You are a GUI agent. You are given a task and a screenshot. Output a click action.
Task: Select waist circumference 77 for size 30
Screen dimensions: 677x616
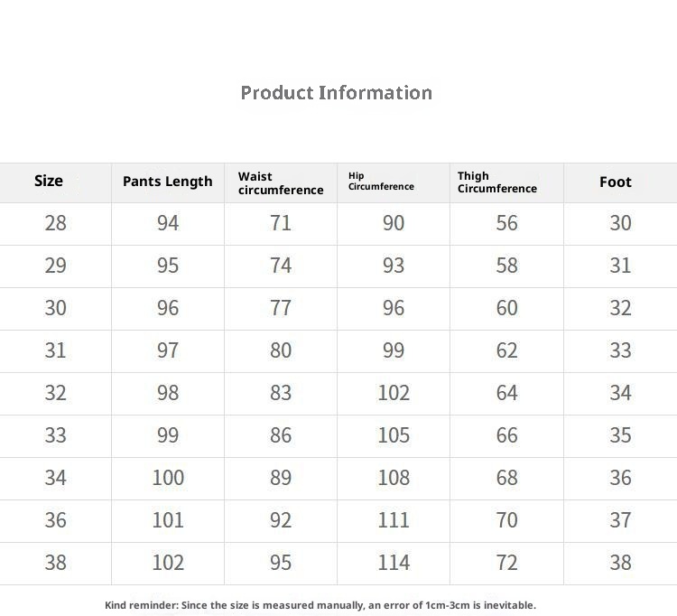point(281,308)
